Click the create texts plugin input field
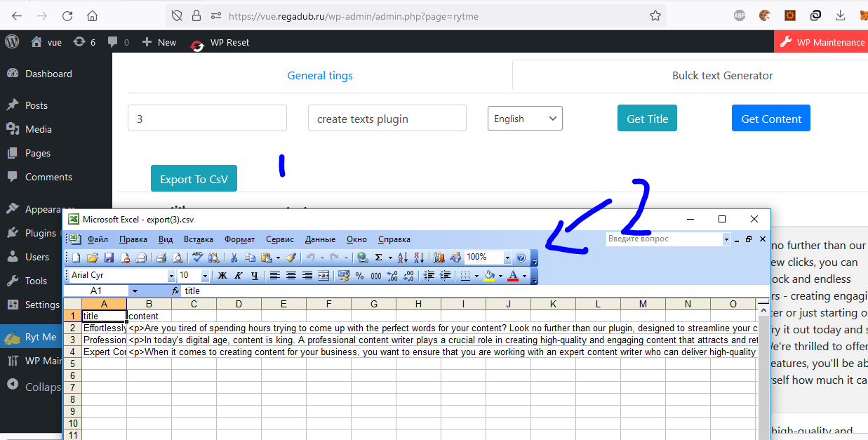Screen dimensions: 868x440 point(387,119)
